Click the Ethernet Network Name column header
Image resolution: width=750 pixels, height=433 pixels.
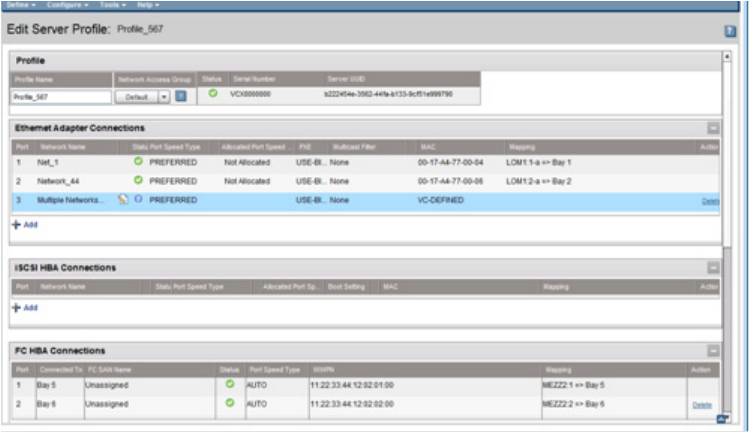pyautogui.click(x=63, y=147)
